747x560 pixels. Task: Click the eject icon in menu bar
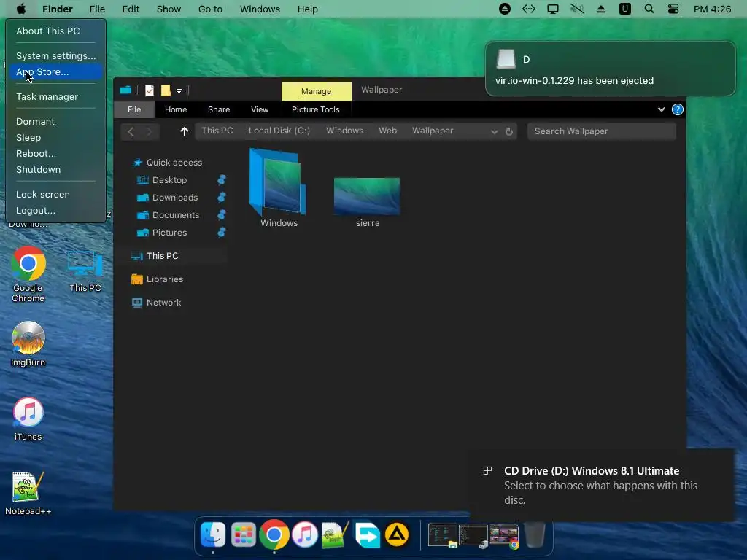click(x=601, y=9)
